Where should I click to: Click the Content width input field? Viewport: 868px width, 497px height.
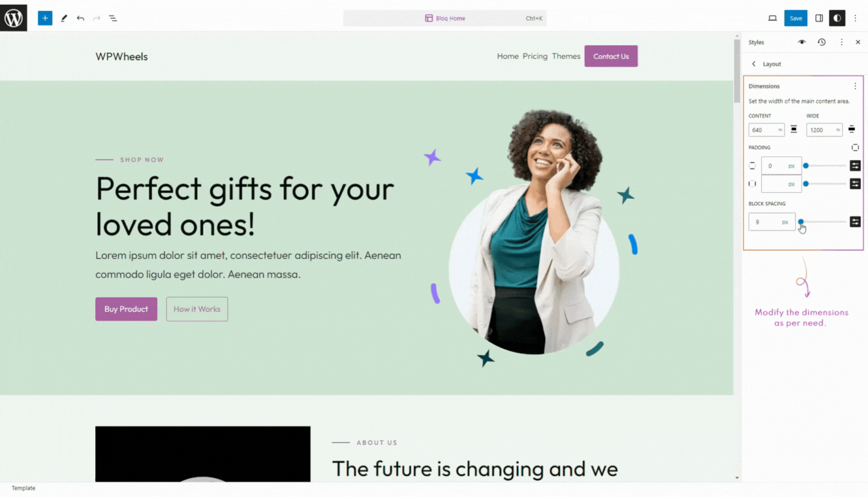pyautogui.click(x=766, y=130)
